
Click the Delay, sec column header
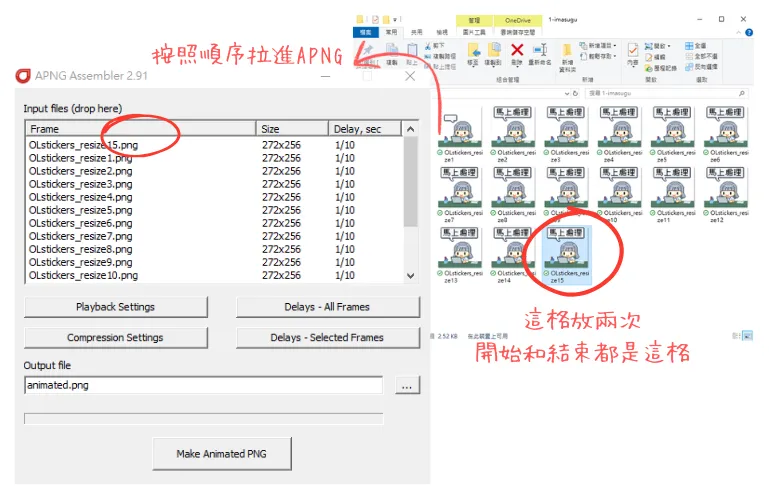(365, 129)
